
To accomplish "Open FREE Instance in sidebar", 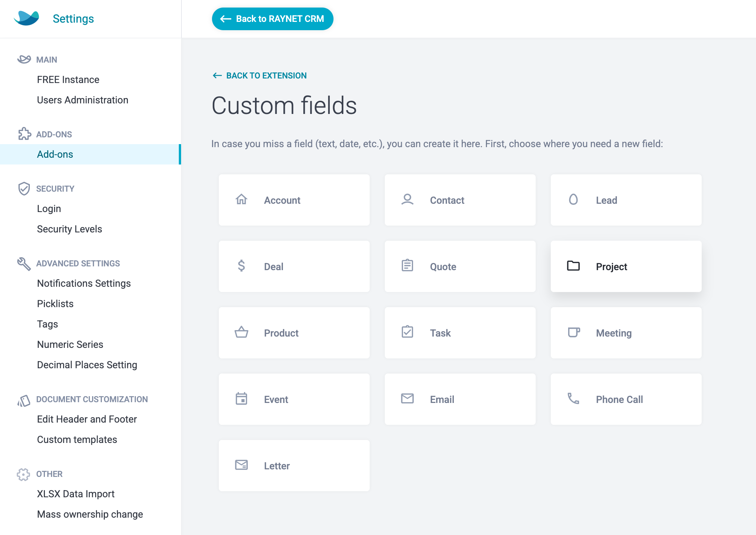I will pos(68,80).
